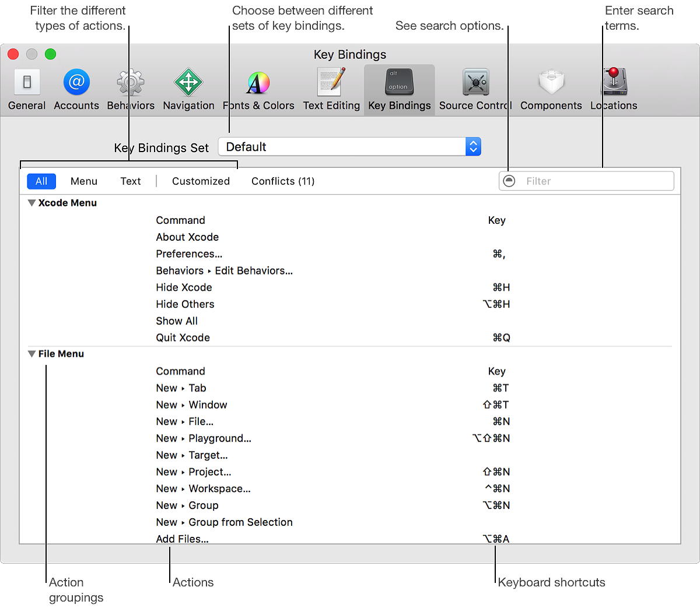This screenshot has width=700, height=608.
Task: Open the Components preferences pane
Action: click(x=551, y=89)
